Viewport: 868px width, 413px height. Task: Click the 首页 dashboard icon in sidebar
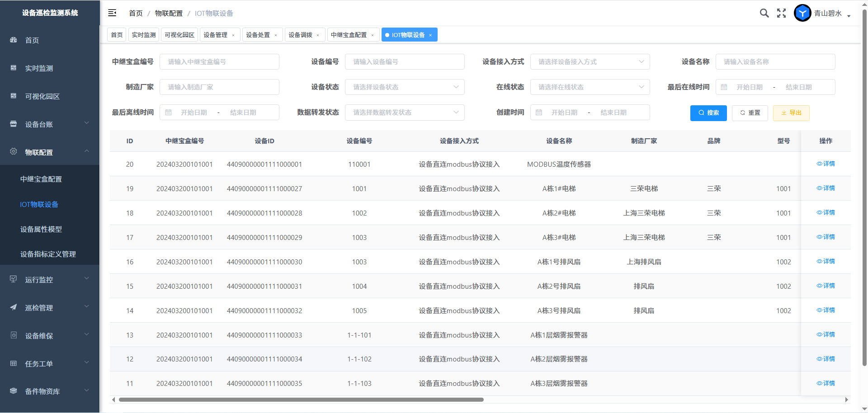tap(14, 40)
